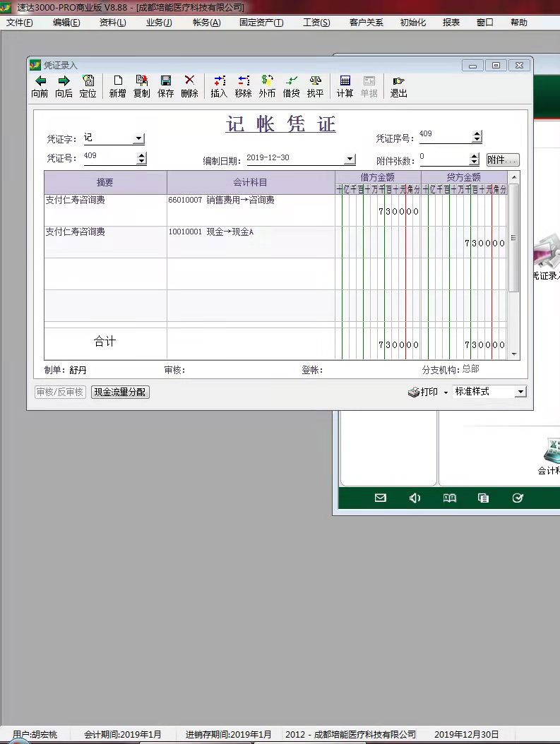The width and height of the screenshot is (560, 744).
Task: Exit voucher entry via 退出 icon
Action: (398, 81)
